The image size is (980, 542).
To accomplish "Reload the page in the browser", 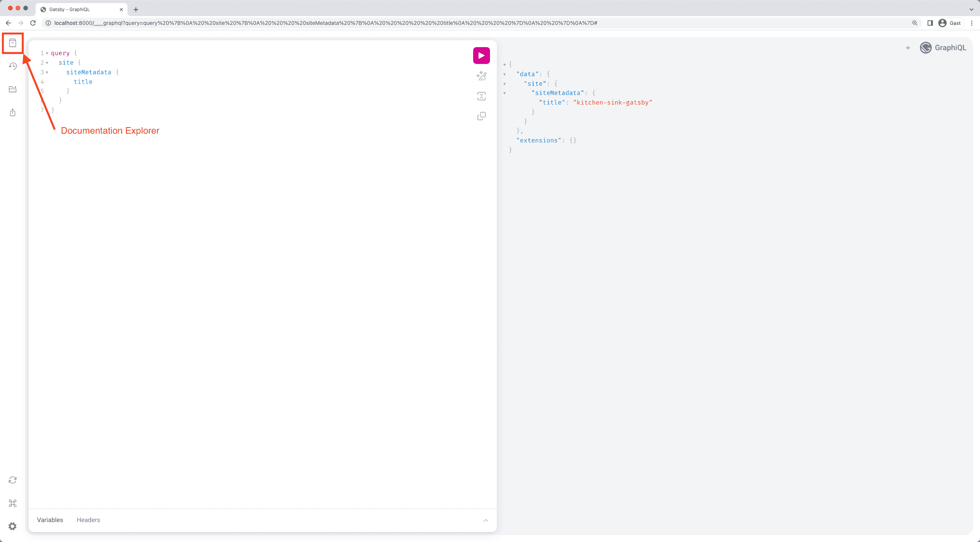I will (x=33, y=23).
